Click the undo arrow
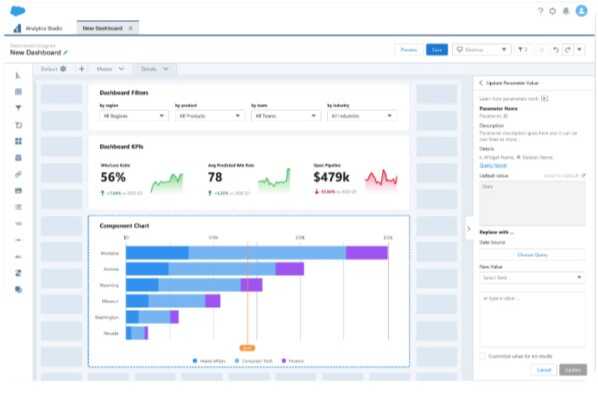This screenshot has height=399, width=598. 555,50
